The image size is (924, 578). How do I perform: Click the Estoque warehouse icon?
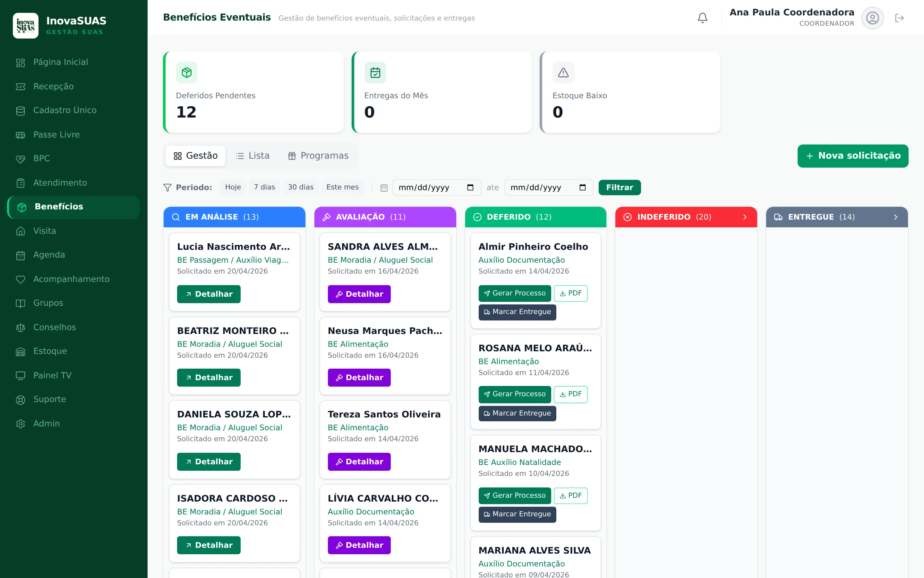coord(21,352)
